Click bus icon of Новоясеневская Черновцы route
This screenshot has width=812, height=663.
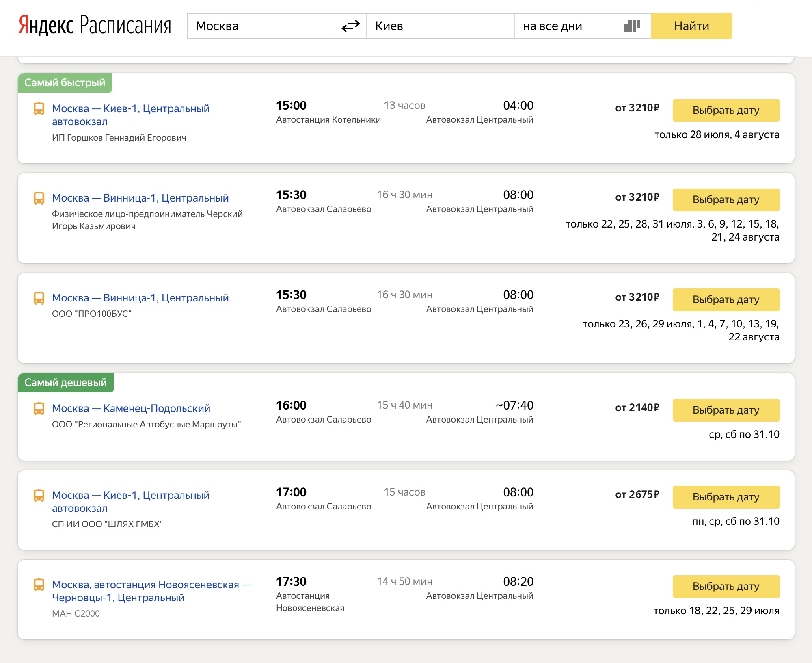pos(39,585)
